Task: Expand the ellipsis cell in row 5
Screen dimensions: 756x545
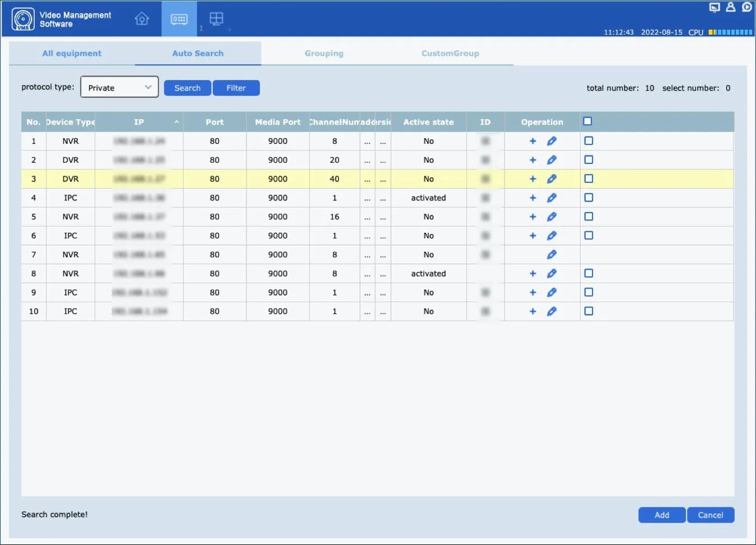Action: point(367,217)
